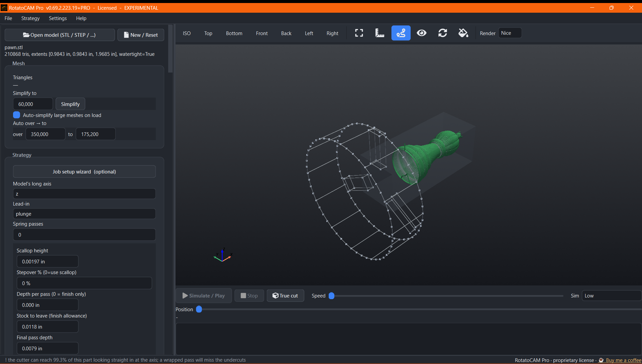Viewport: 642px width, 364px height.
Task: Click the Auto over threshold 350,000 field
Action: [45, 134]
